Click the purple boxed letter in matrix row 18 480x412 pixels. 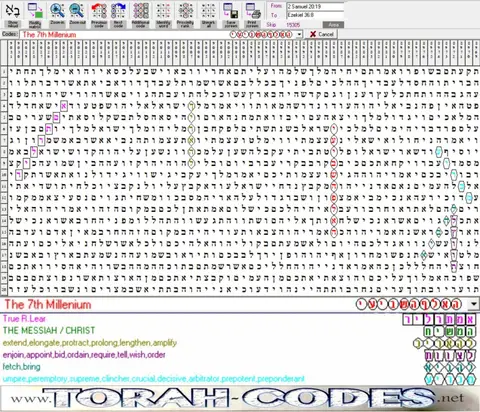pos(454,266)
